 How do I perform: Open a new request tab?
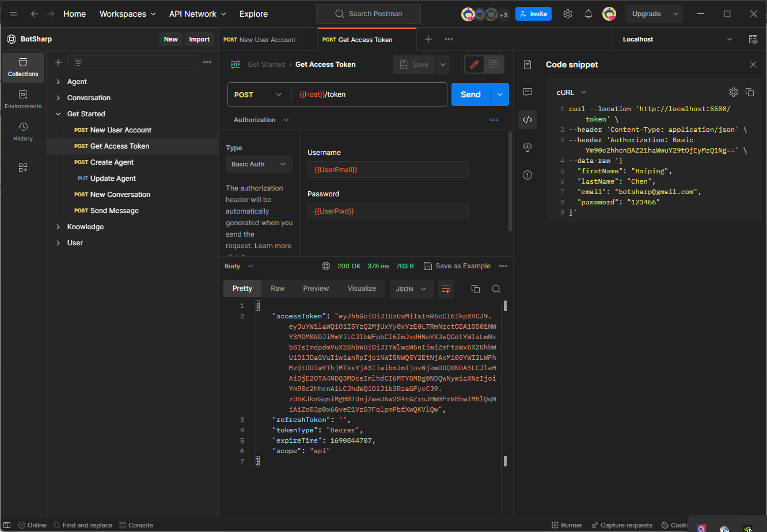[428, 39]
